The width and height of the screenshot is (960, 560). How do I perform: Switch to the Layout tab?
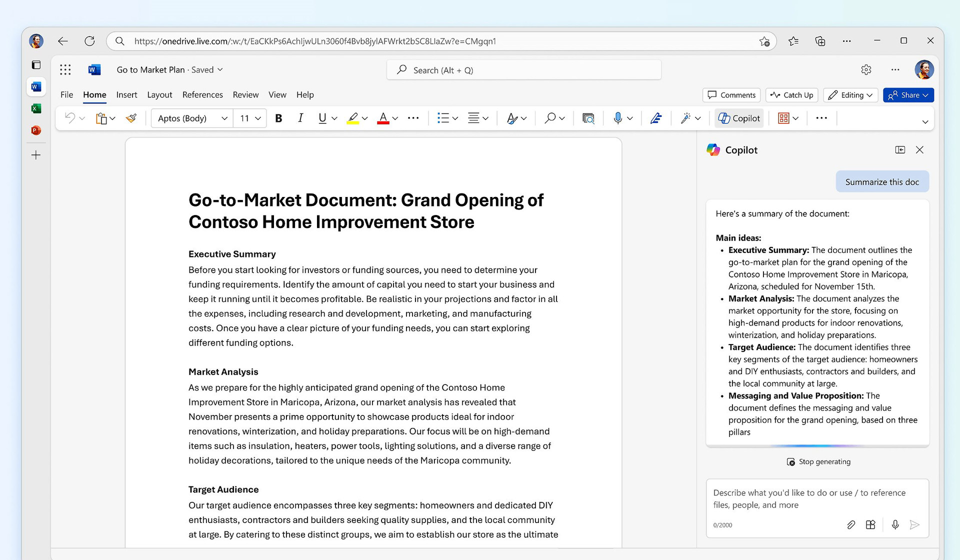(159, 94)
